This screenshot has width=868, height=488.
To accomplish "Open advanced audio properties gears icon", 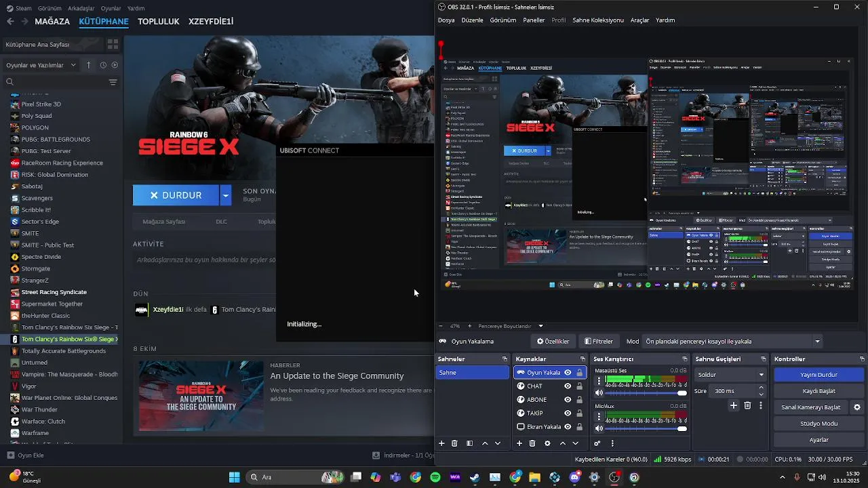I will tap(597, 443).
